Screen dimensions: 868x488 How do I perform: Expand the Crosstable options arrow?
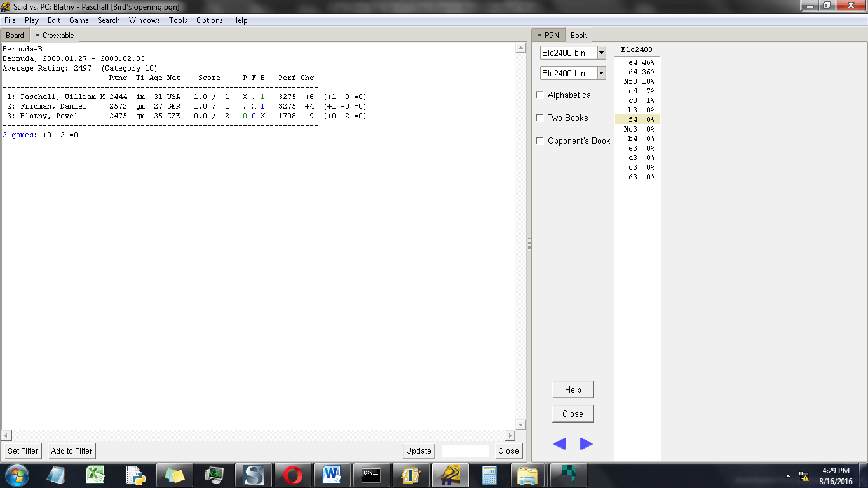[36, 35]
